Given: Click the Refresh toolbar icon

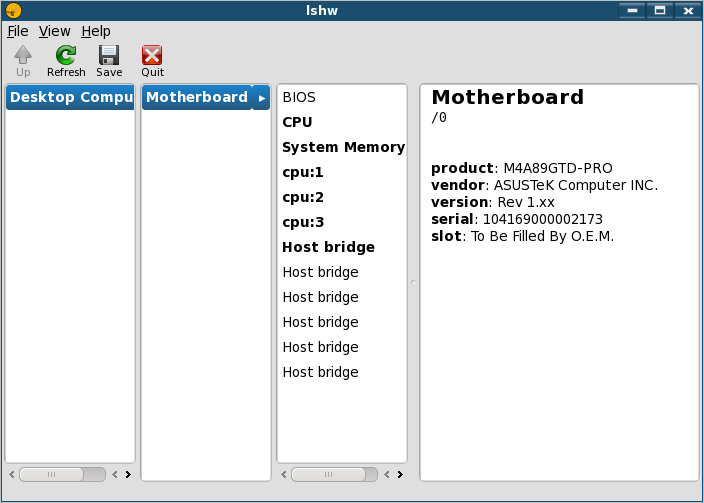Looking at the screenshot, I should tap(66, 55).
